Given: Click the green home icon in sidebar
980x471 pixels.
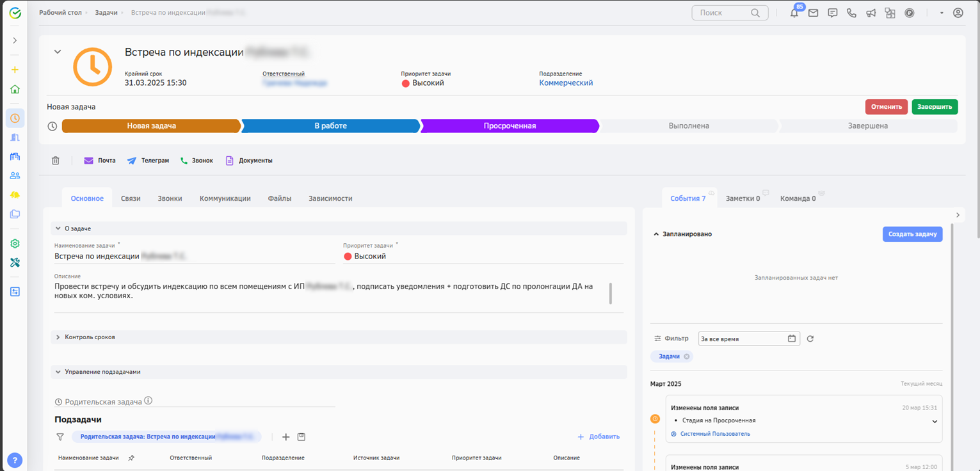Looking at the screenshot, I should [15, 90].
